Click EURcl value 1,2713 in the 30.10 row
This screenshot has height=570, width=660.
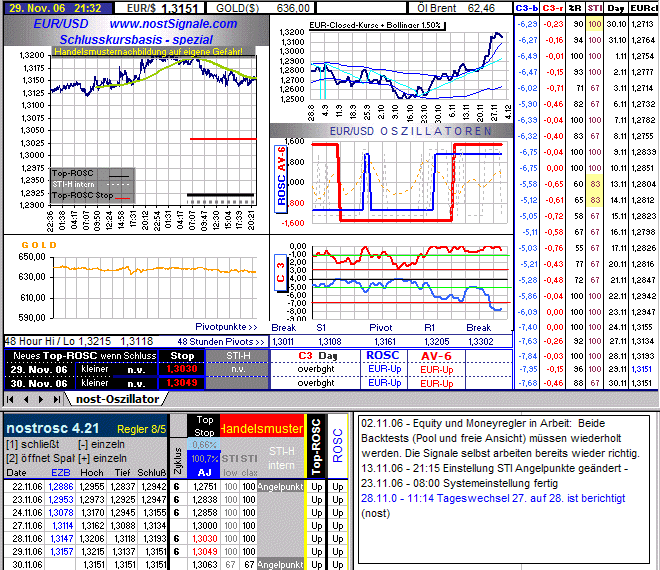coord(643,24)
